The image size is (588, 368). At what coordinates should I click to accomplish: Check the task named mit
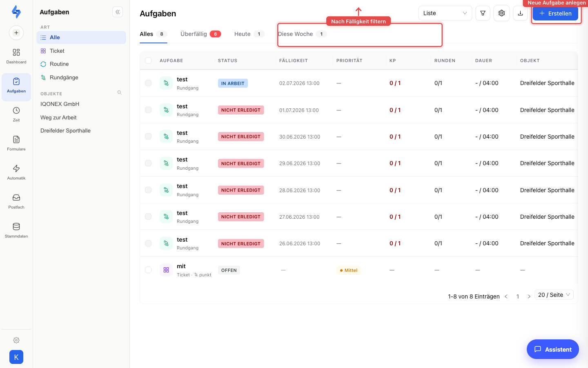point(148,270)
